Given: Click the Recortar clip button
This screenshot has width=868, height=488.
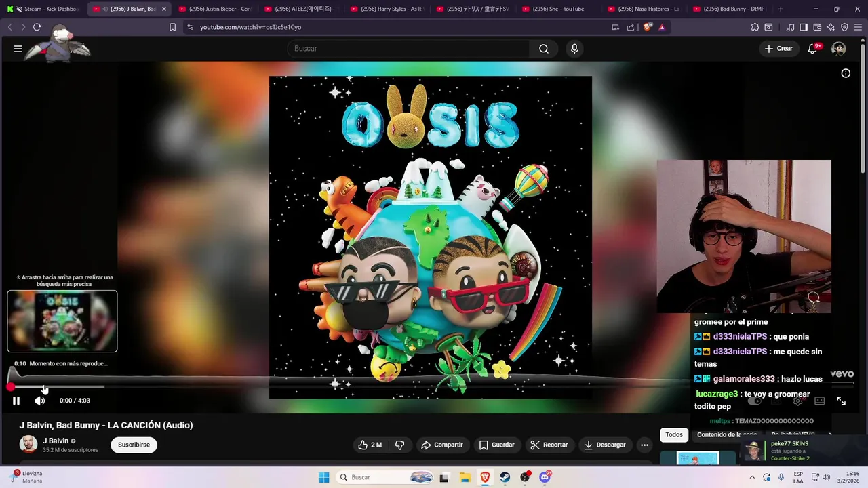Looking at the screenshot, I should [x=549, y=445].
